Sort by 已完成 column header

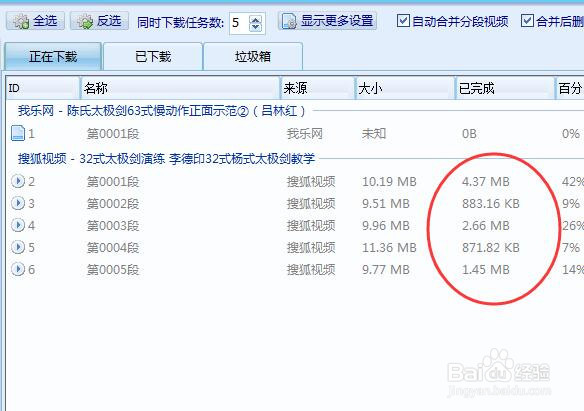[505, 88]
